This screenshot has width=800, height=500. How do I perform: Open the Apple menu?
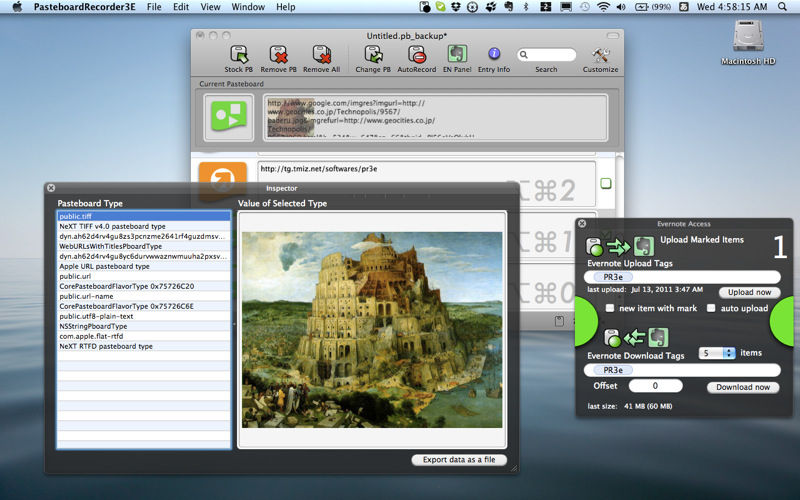[x=17, y=7]
